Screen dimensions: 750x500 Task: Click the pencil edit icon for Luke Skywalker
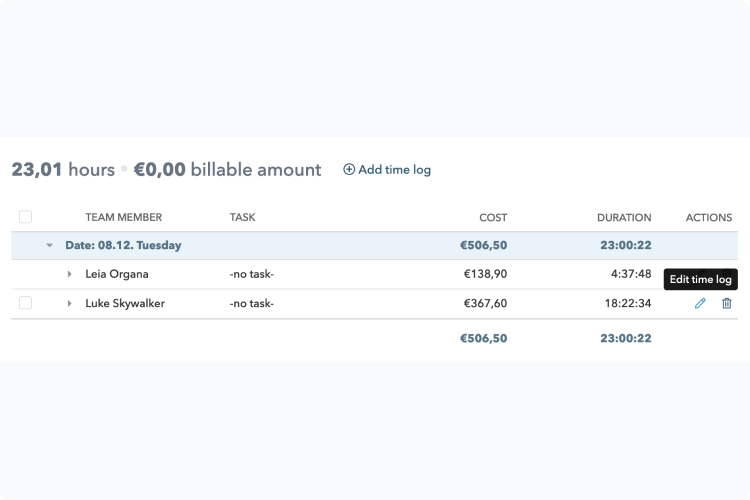700,303
